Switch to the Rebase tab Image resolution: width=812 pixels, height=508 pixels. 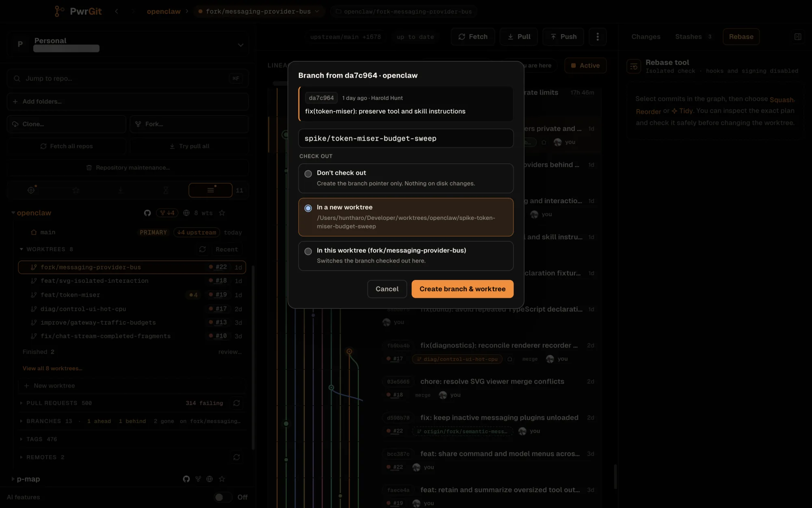(741, 37)
